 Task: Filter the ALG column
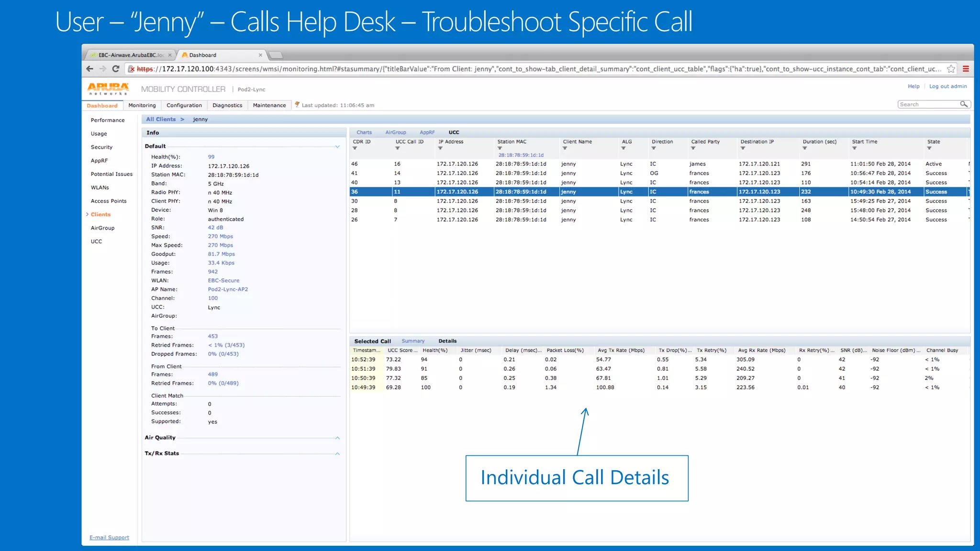(x=624, y=148)
